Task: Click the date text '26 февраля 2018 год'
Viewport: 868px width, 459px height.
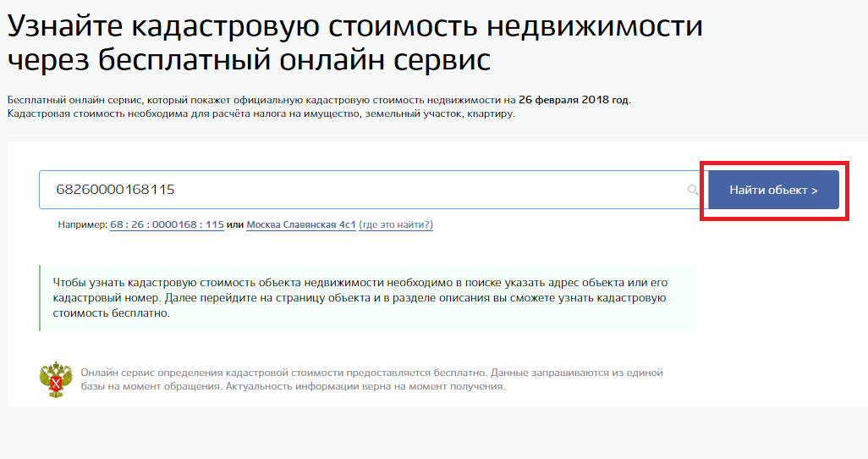Action: [574, 100]
